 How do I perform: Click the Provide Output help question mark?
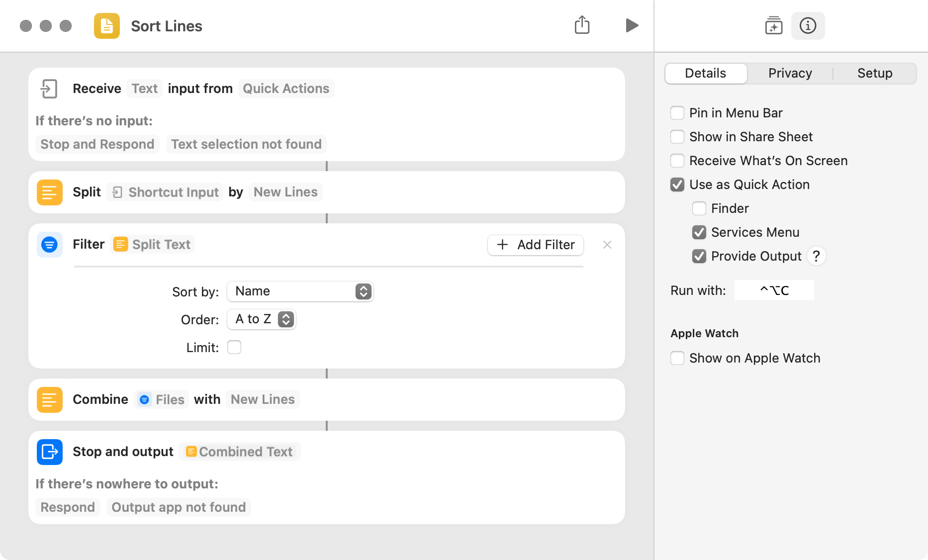[x=816, y=256]
